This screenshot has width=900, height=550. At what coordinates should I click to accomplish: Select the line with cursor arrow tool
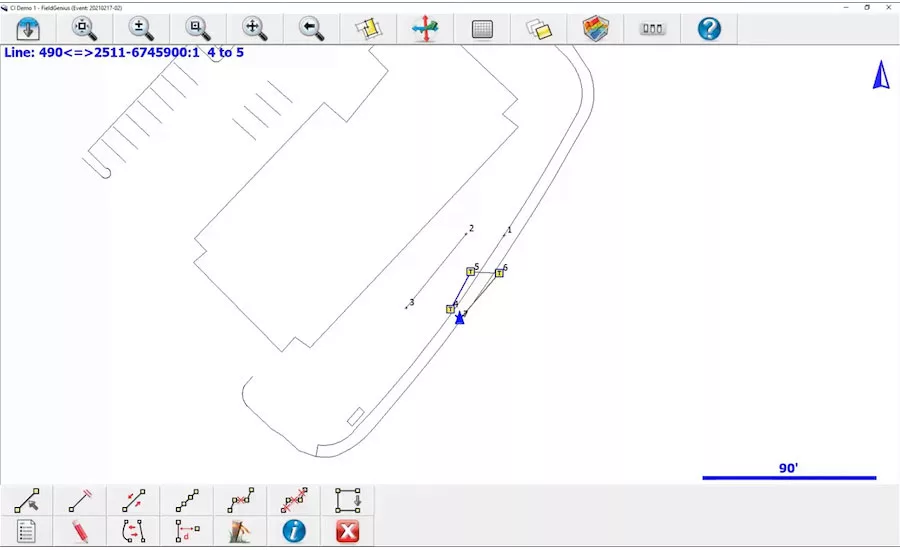26,501
